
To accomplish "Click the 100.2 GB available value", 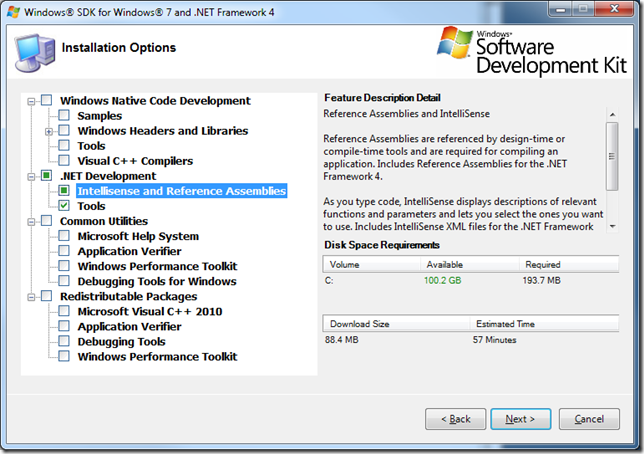I will [x=442, y=280].
